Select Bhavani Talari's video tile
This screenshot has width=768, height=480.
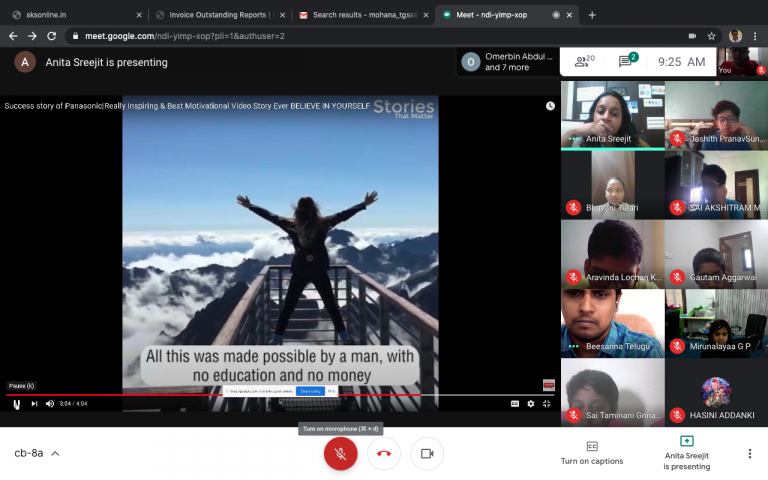coord(612,185)
